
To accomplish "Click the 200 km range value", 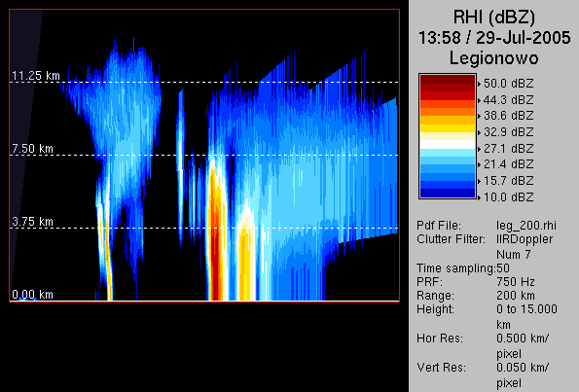I will coord(516,296).
